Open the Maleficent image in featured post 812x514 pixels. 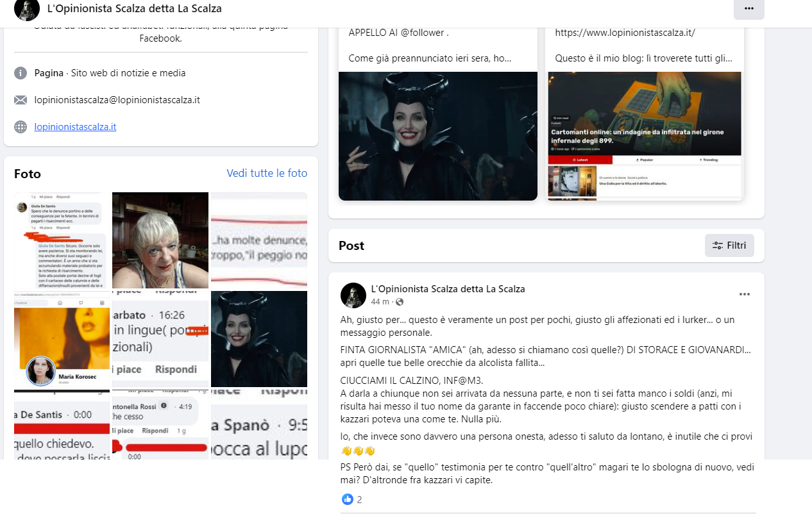tap(438, 136)
